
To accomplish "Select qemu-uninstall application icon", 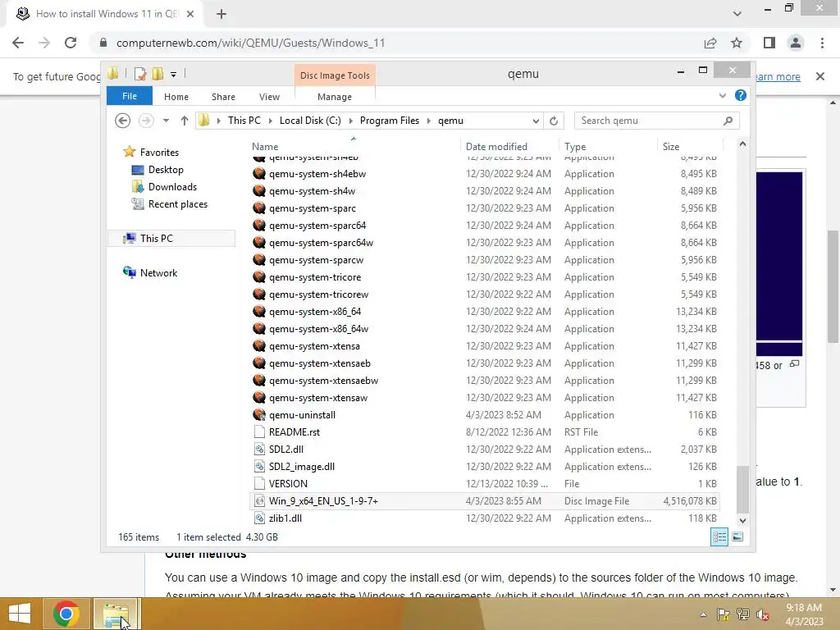I will (259, 414).
